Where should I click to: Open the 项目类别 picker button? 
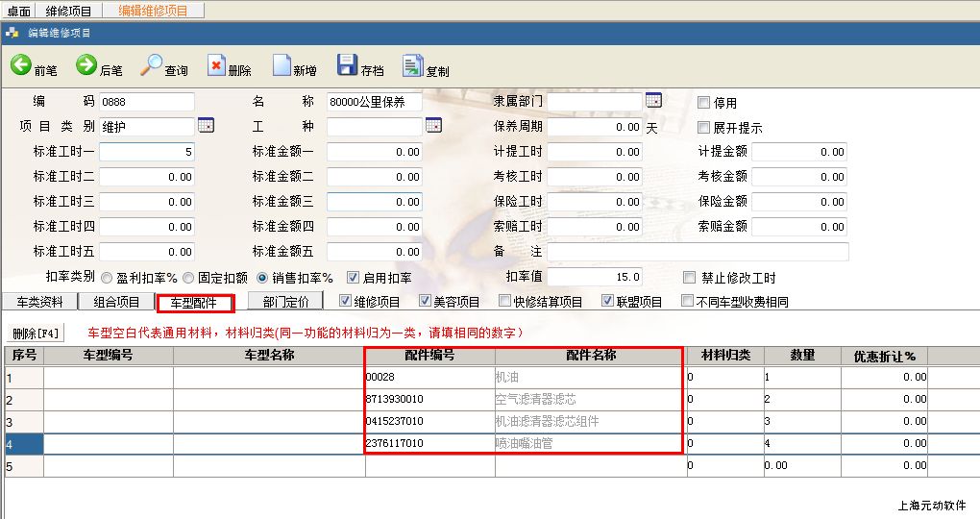(x=206, y=126)
